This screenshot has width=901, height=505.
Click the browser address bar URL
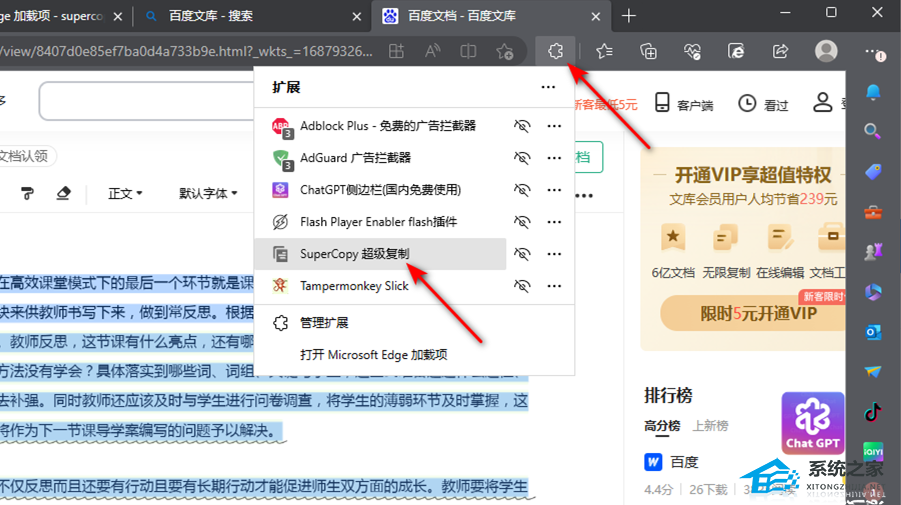(x=187, y=51)
